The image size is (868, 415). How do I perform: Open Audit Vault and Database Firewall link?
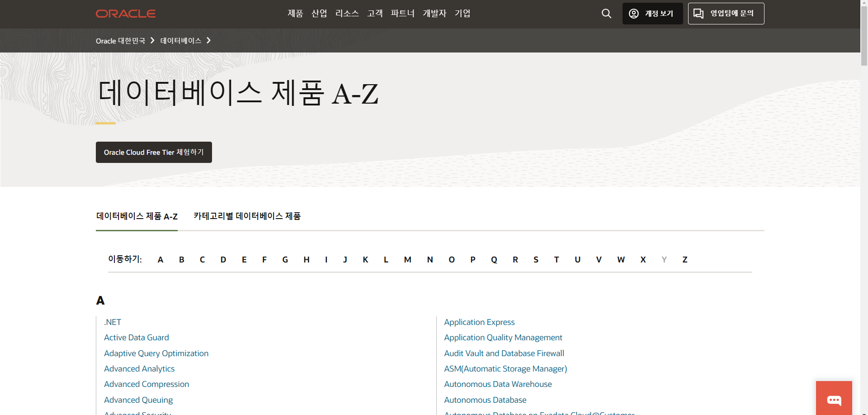pos(504,353)
